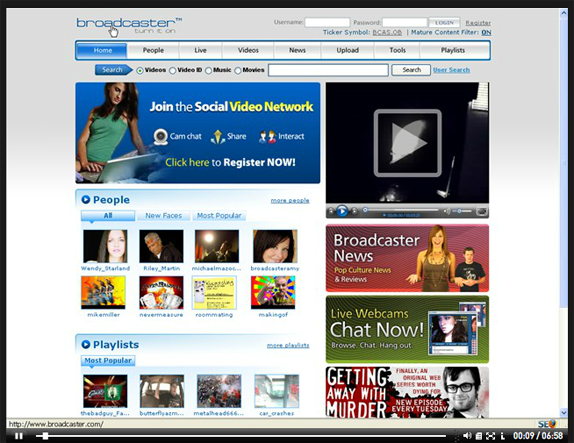Click the LOGIN button
Viewport: 574px width, 443px height.
pyautogui.click(x=444, y=23)
